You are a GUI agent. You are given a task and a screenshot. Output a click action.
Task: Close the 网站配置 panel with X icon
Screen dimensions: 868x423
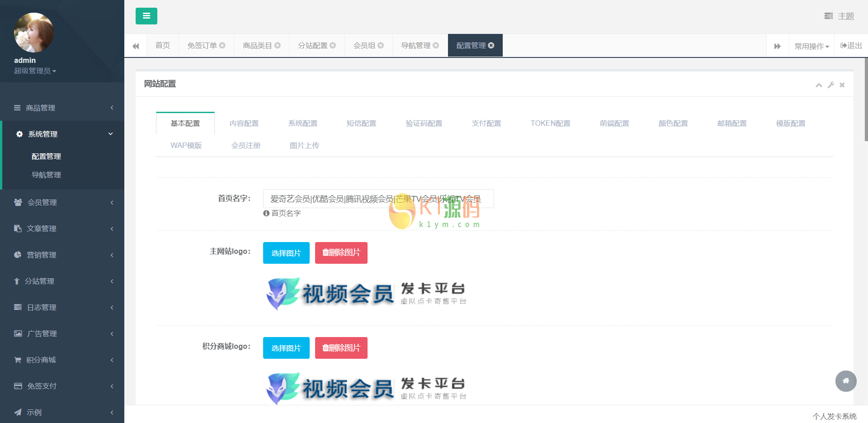pos(842,85)
